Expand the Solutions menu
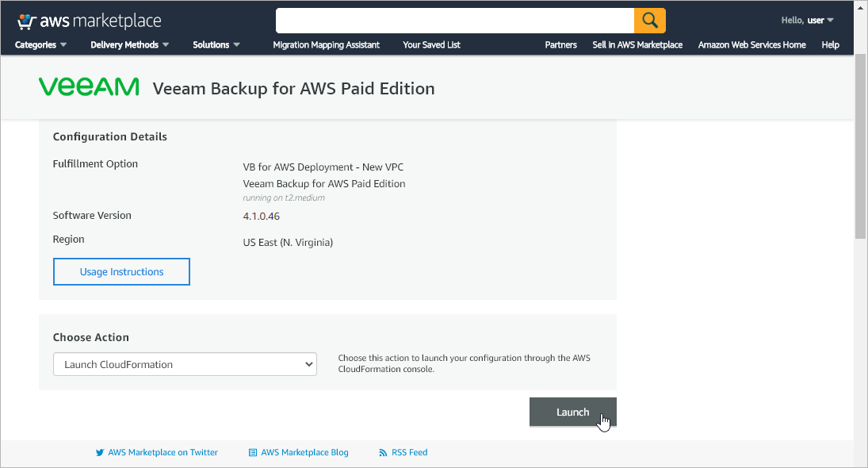The image size is (868, 468). (x=216, y=45)
